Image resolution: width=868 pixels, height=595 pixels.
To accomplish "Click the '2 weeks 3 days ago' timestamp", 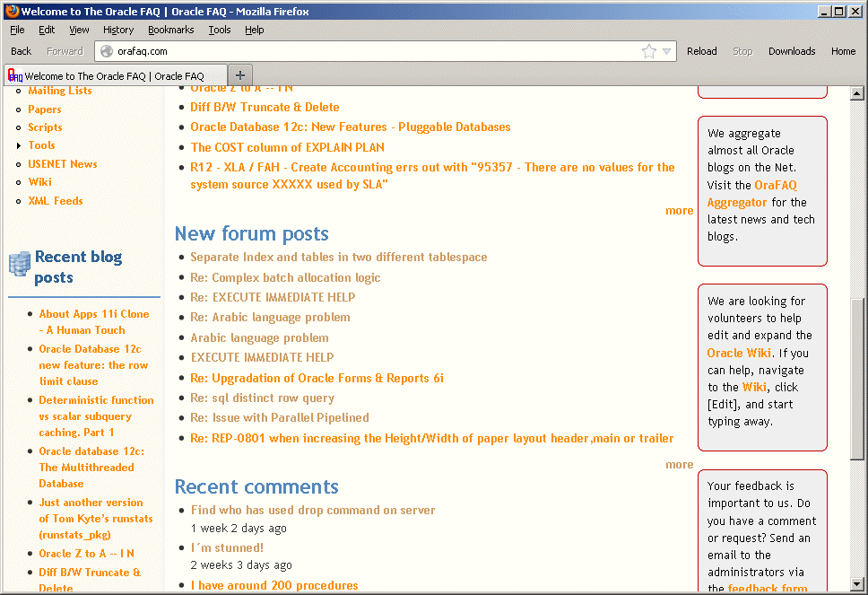I will point(241,565).
